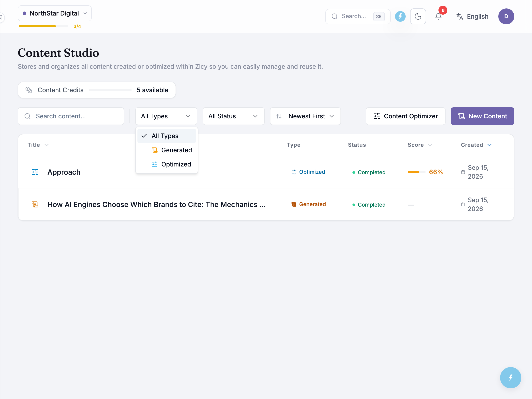This screenshot has width=532, height=399.
Task: Open the All Status filter dropdown
Action: pyautogui.click(x=234, y=116)
